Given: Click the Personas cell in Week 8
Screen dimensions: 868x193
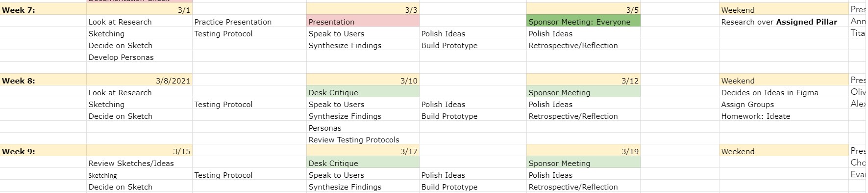Looking at the screenshot, I should 363,128.
